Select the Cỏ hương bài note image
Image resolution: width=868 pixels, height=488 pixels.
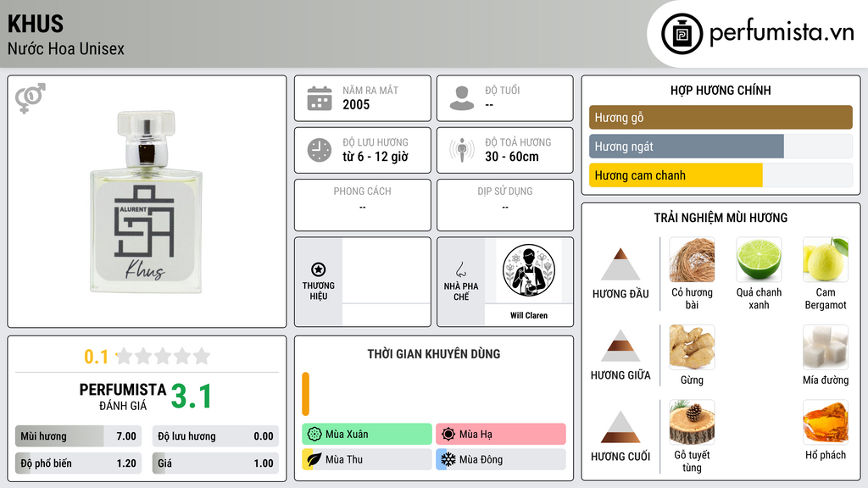tap(692, 260)
